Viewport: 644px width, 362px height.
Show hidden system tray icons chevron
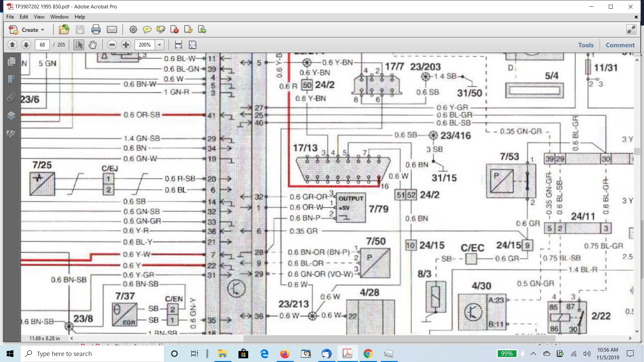coord(533,354)
